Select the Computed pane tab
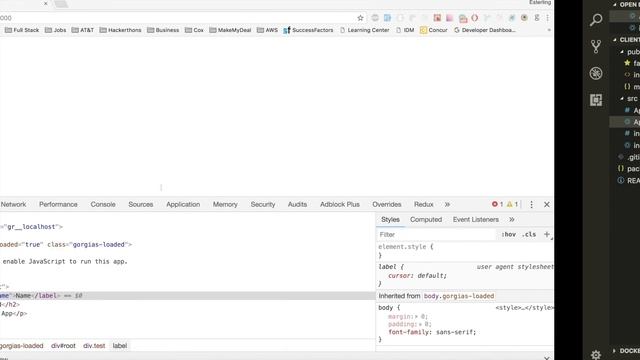Viewport: 640px width, 360px height. point(426,220)
